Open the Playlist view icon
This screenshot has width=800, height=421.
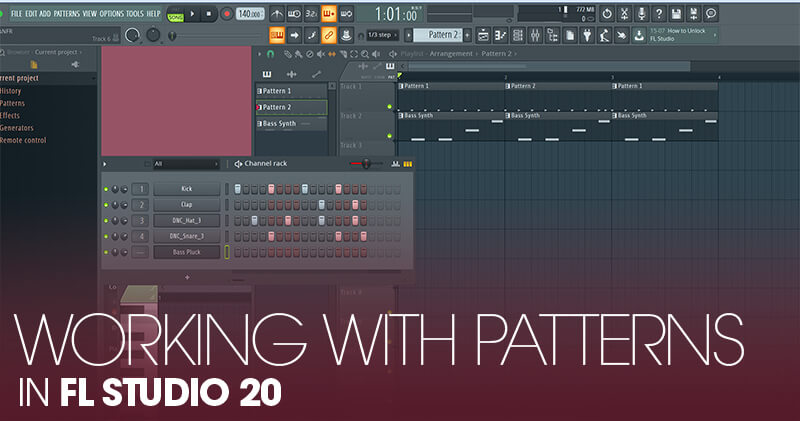point(483,35)
